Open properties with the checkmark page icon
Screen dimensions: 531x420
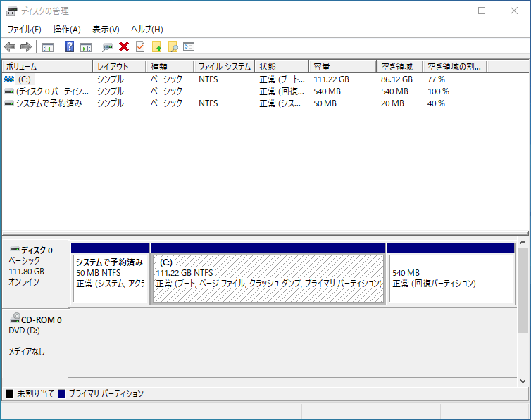pos(140,46)
